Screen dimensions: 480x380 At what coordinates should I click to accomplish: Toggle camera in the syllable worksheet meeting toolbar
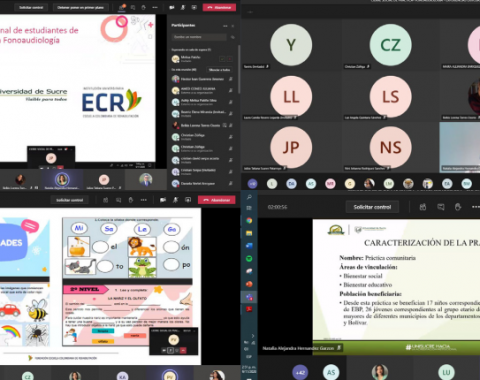(x=163, y=200)
